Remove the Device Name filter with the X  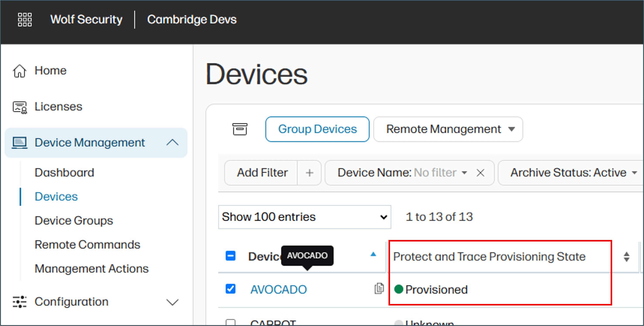tap(480, 172)
